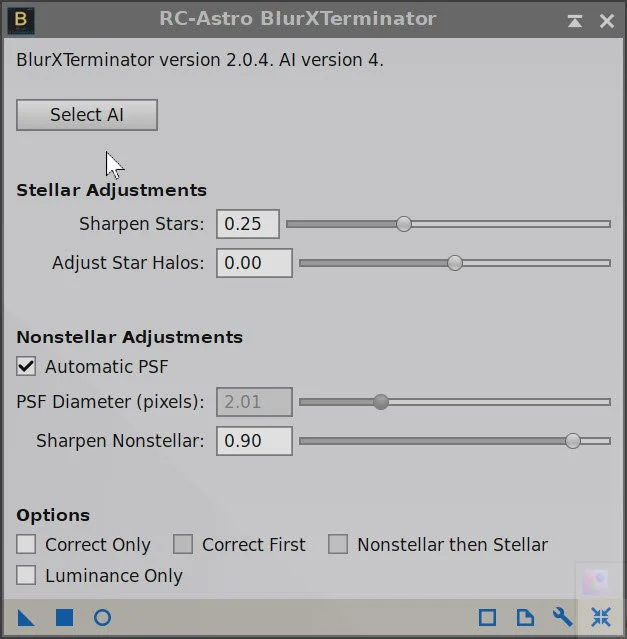Click the 'PSF Diameter (pixels):' label

click(110, 402)
